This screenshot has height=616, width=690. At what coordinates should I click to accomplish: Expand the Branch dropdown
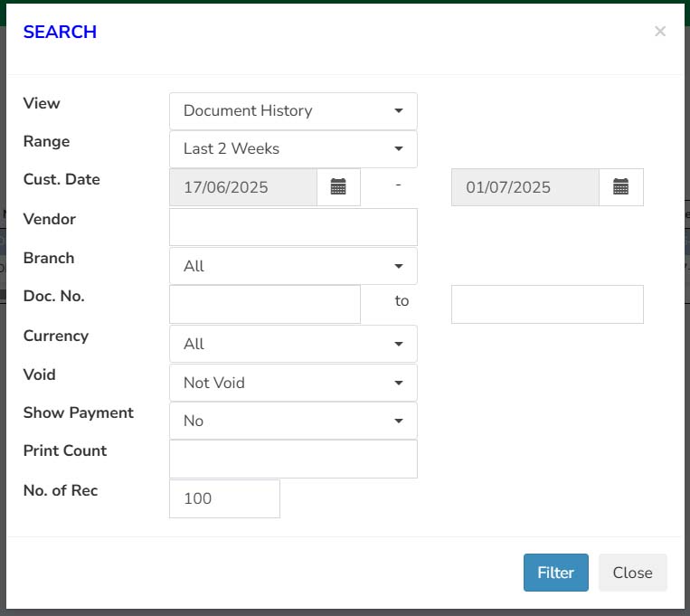coord(293,266)
